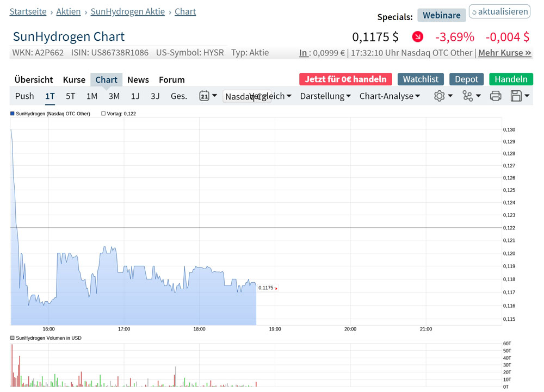Viewport: 544px width, 392px height.
Task: Click the red down-trend arrow icon
Action: coord(417,37)
